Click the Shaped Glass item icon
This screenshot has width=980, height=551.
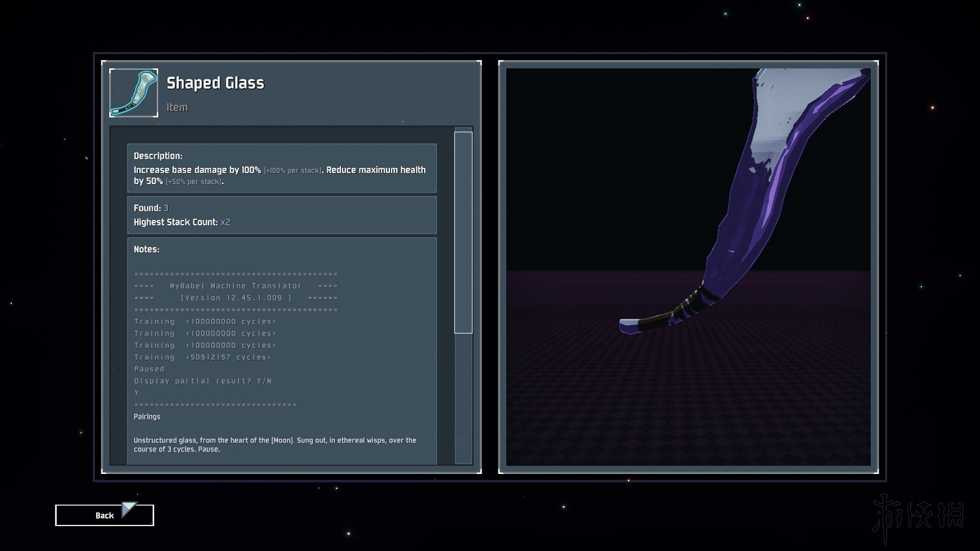133,93
